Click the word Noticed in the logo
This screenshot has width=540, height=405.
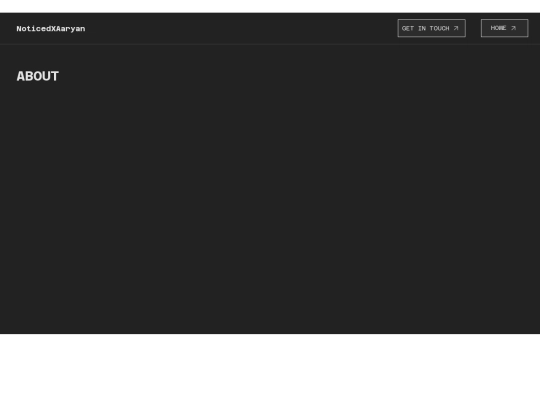click(x=34, y=29)
